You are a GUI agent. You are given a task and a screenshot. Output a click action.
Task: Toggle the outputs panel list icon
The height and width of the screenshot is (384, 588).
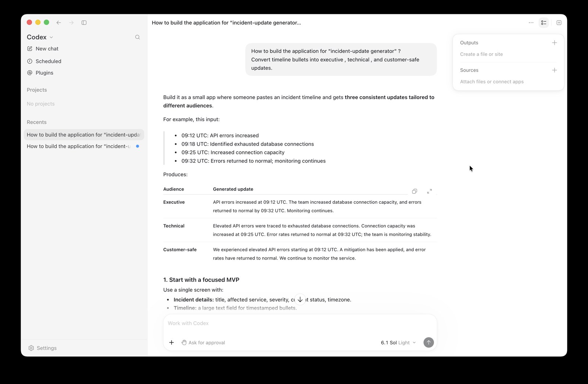544,23
